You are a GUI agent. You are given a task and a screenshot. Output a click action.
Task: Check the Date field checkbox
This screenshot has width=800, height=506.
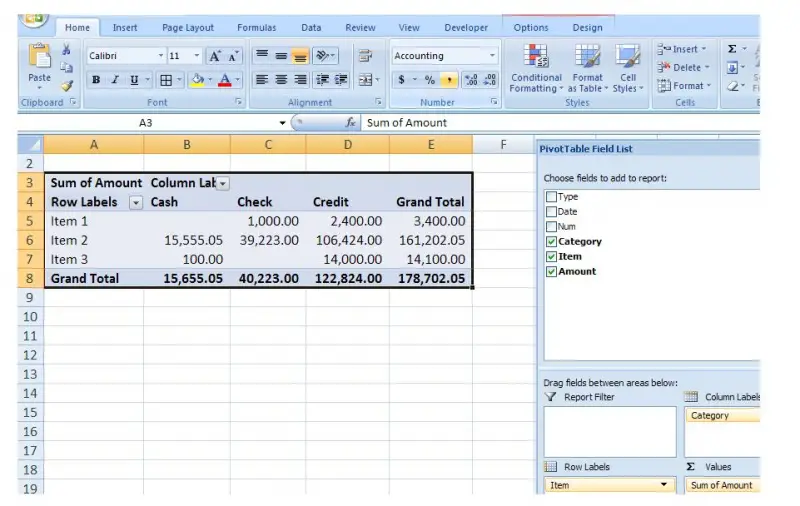pyautogui.click(x=551, y=211)
